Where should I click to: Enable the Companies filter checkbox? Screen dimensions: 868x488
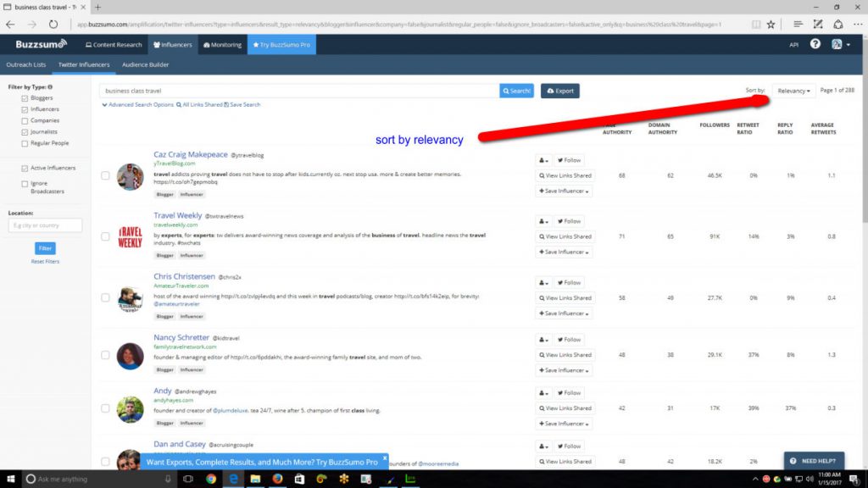click(25, 120)
